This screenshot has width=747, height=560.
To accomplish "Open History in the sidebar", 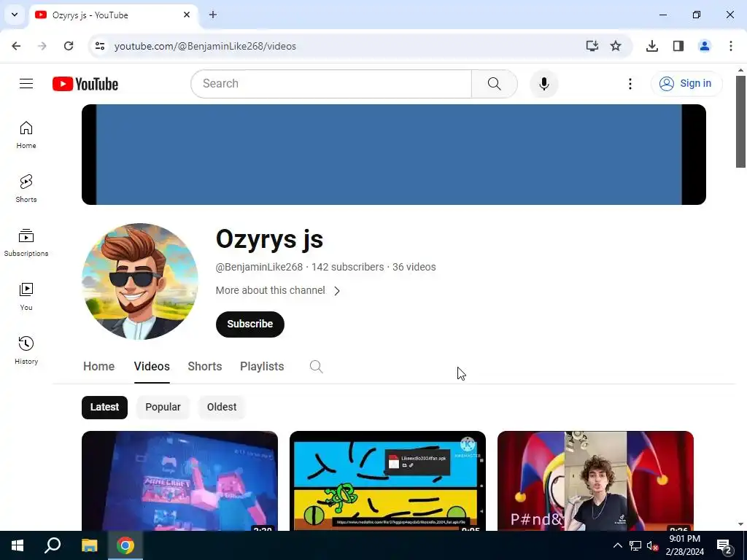I will 26,350.
